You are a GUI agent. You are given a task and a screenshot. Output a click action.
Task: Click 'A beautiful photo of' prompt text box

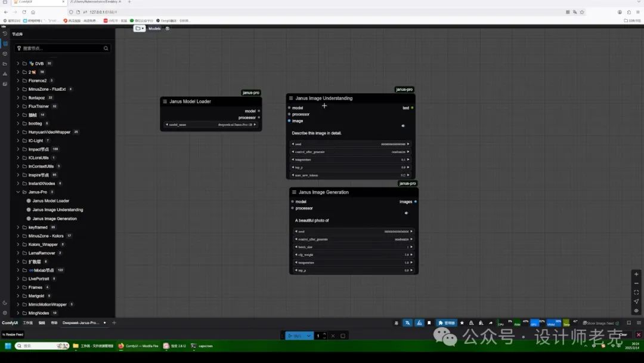point(354,220)
